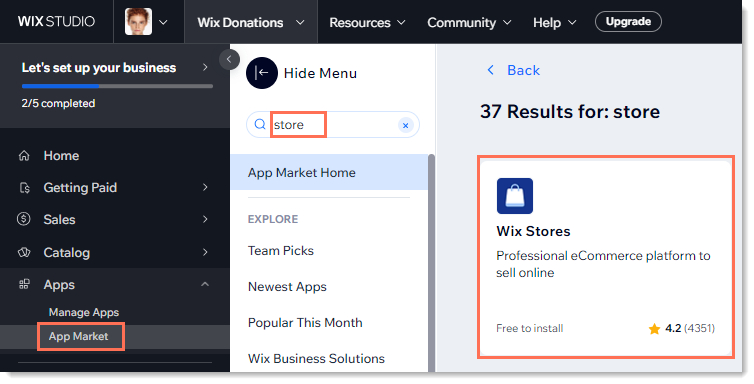Collapse the Apps section chevron
The image size is (754, 384).
[205, 284]
